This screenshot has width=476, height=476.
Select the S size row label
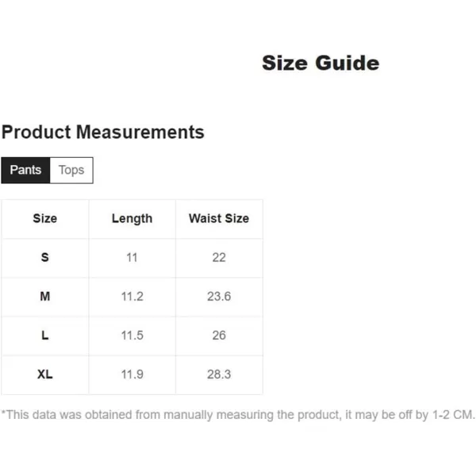click(x=45, y=257)
